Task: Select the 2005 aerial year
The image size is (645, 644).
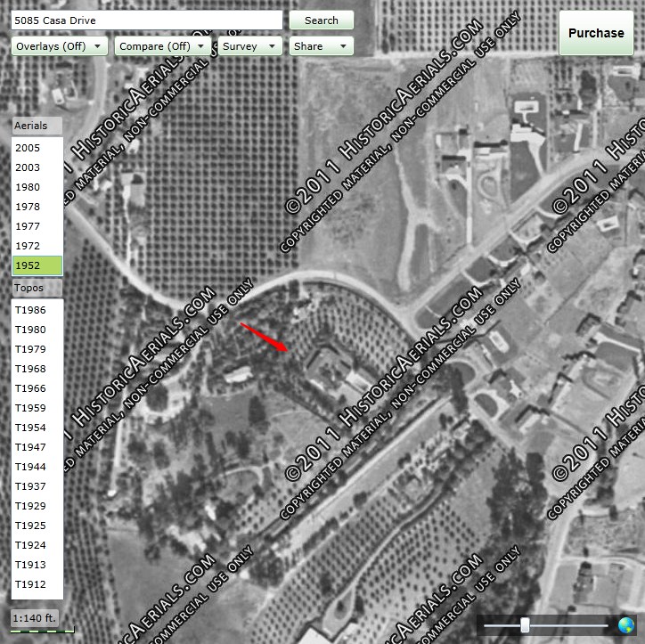Action: pos(37,148)
